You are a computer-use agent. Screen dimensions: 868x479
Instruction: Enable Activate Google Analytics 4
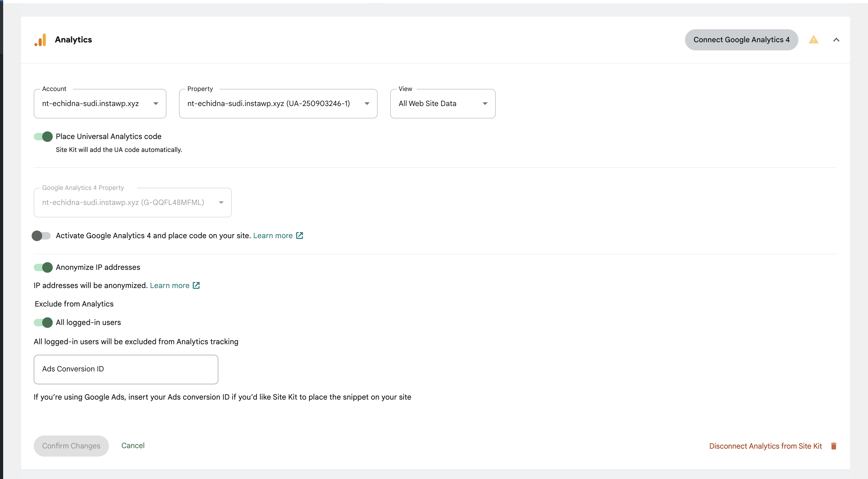[41, 236]
